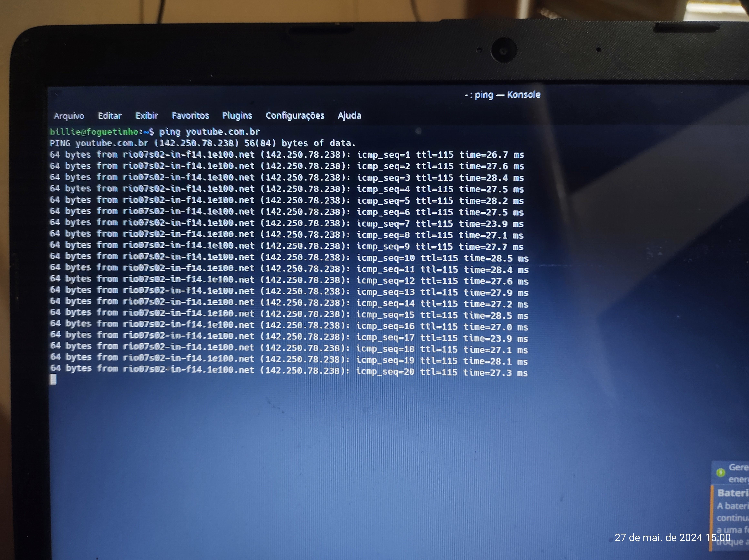This screenshot has height=560, width=749.
Task: Click the empty terminal area below output
Action: [305, 457]
